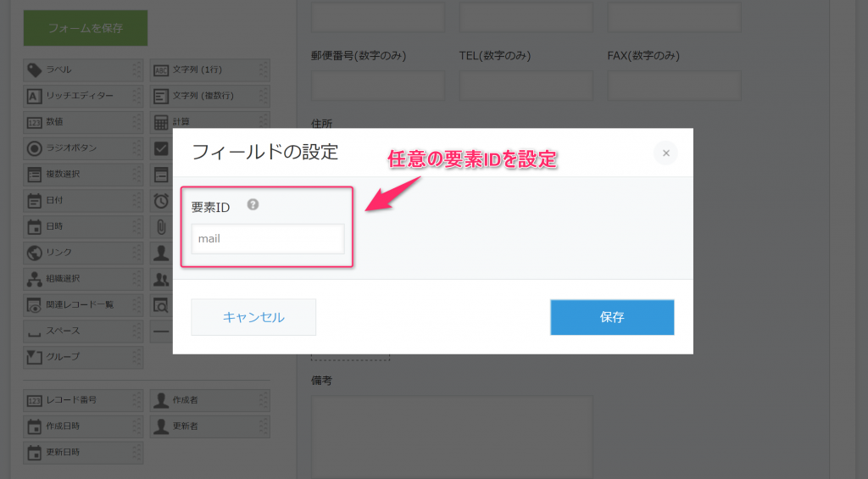Viewport: 868px width, 479px height.
Task: Select the 更新者 field in the palette
Action: tap(210, 426)
